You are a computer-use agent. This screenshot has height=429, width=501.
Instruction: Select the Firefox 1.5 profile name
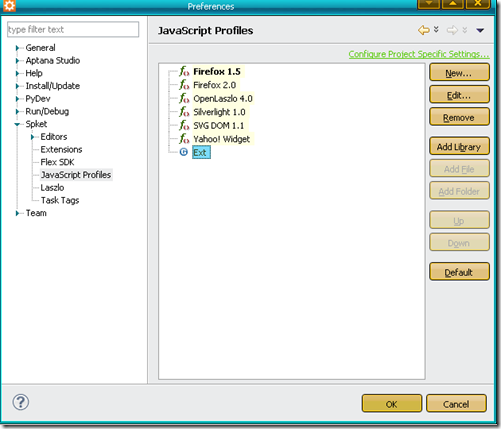(x=217, y=71)
